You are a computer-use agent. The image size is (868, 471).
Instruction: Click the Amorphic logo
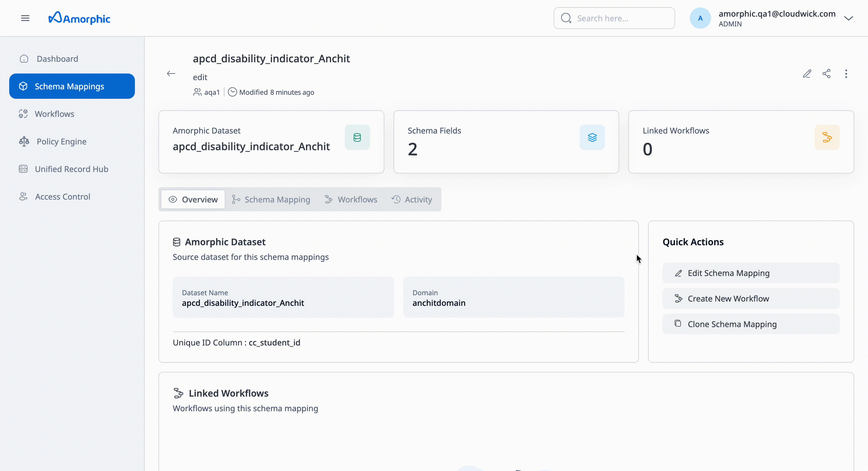pyautogui.click(x=80, y=18)
